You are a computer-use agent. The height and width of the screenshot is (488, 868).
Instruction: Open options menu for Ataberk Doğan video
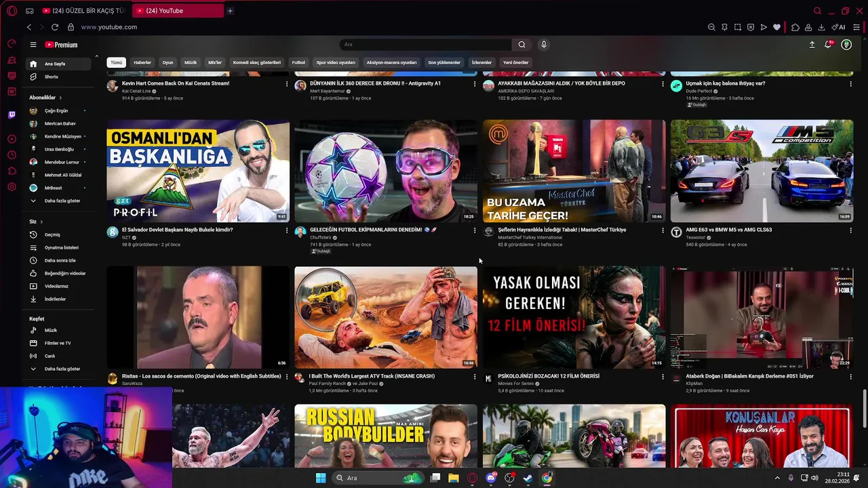coord(851,377)
